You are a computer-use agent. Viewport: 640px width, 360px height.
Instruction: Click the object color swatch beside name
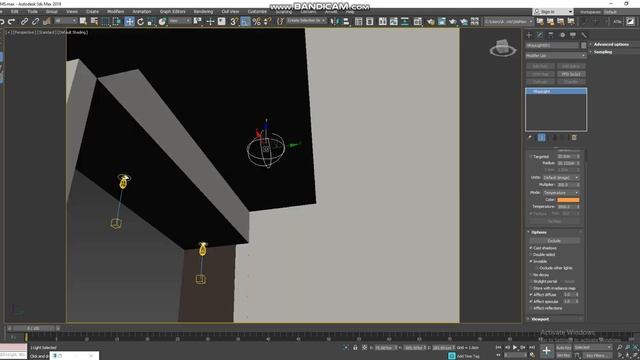pos(583,45)
